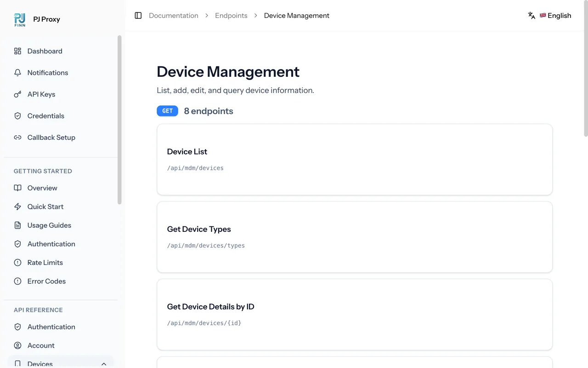Open the Overview guide

(x=61, y=188)
